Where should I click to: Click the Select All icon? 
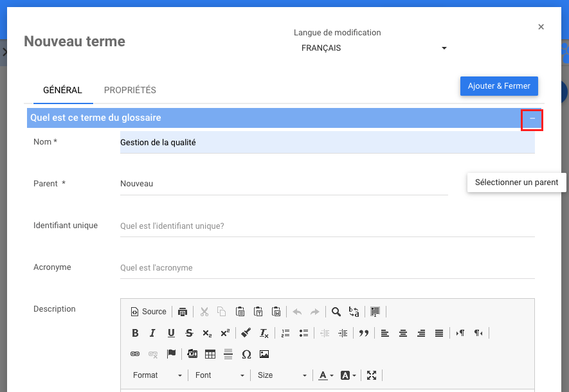coord(375,312)
